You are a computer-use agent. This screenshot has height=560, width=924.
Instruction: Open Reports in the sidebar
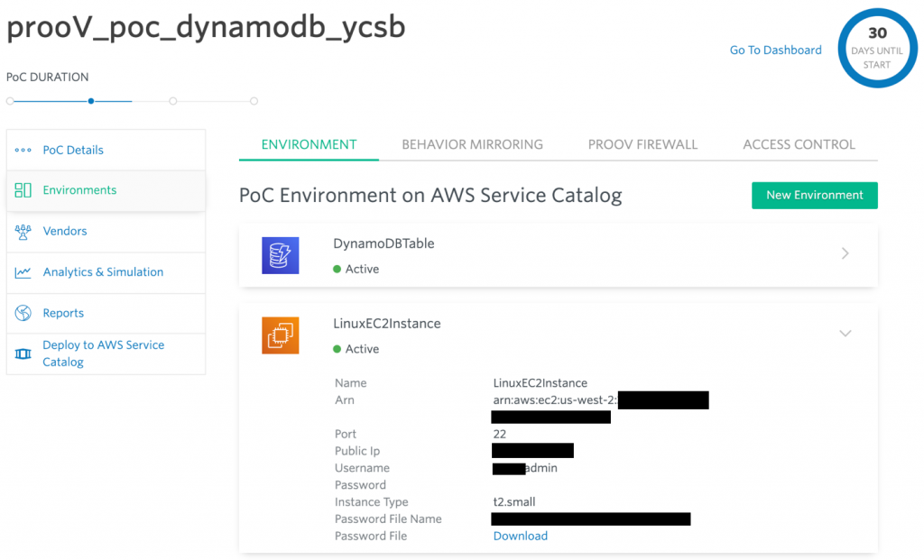click(x=106, y=313)
